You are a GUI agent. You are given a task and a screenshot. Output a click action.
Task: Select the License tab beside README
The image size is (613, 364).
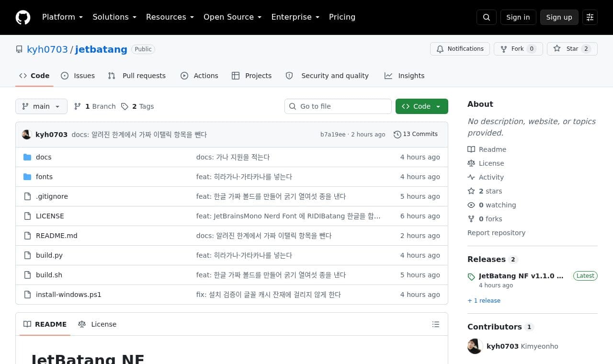point(97,324)
